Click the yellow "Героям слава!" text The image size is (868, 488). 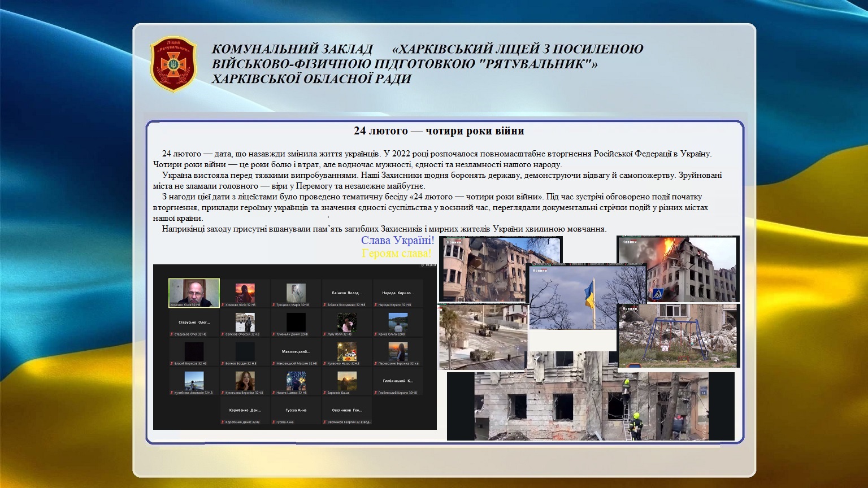[396, 254]
